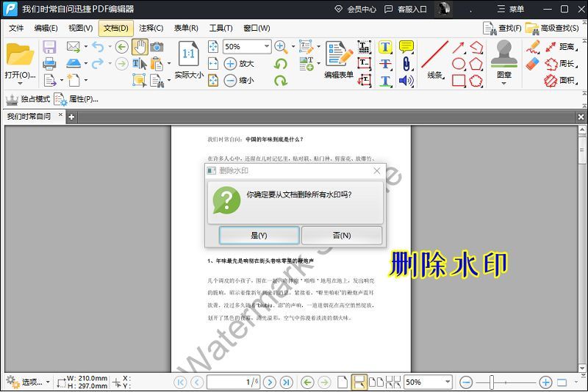Open the Document (文档) menu
Viewport: 588px width, 392px height.
pos(116,28)
